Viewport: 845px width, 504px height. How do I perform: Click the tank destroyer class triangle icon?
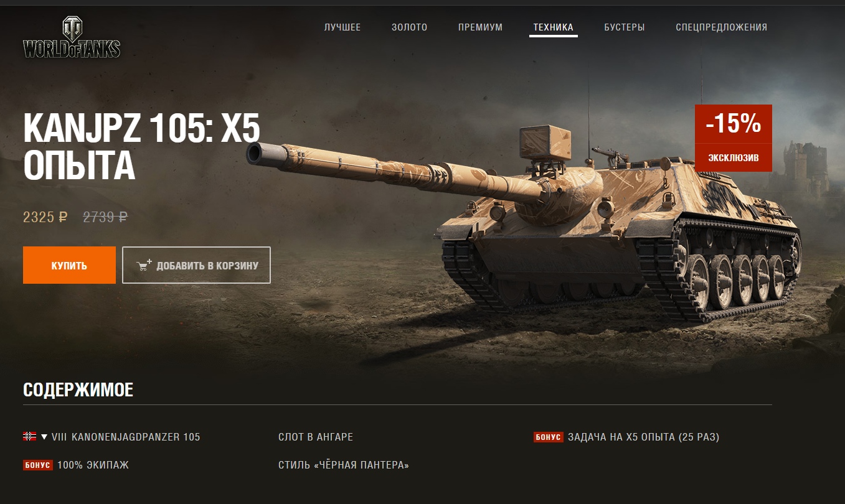tap(44, 437)
